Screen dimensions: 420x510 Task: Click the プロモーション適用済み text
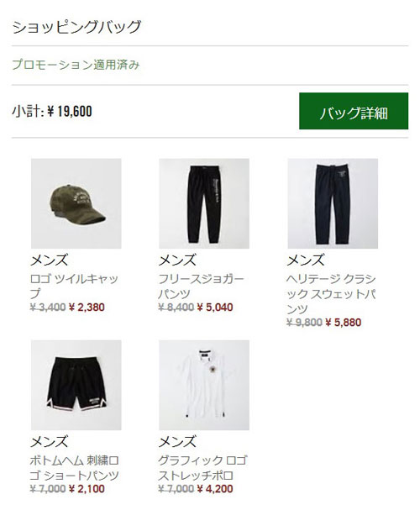pyautogui.click(x=76, y=65)
